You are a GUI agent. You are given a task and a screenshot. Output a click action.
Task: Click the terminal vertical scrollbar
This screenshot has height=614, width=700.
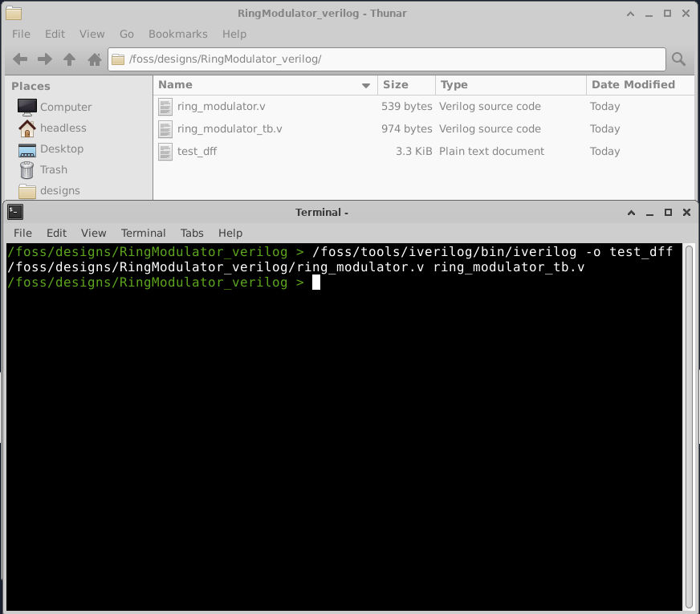pyautogui.click(x=689, y=425)
